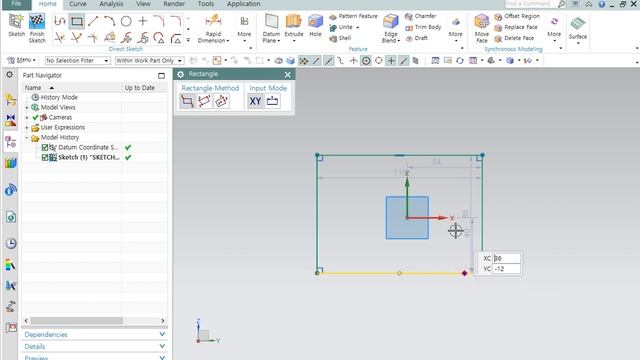Screen dimensions: 640x360
Task: Toggle Datum Coordinate System checkbox
Action: 45,147
